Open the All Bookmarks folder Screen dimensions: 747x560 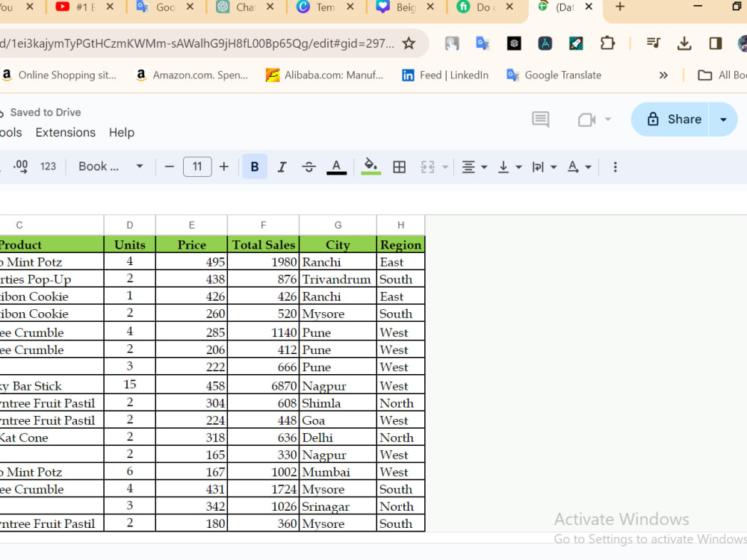pyautogui.click(x=722, y=75)
